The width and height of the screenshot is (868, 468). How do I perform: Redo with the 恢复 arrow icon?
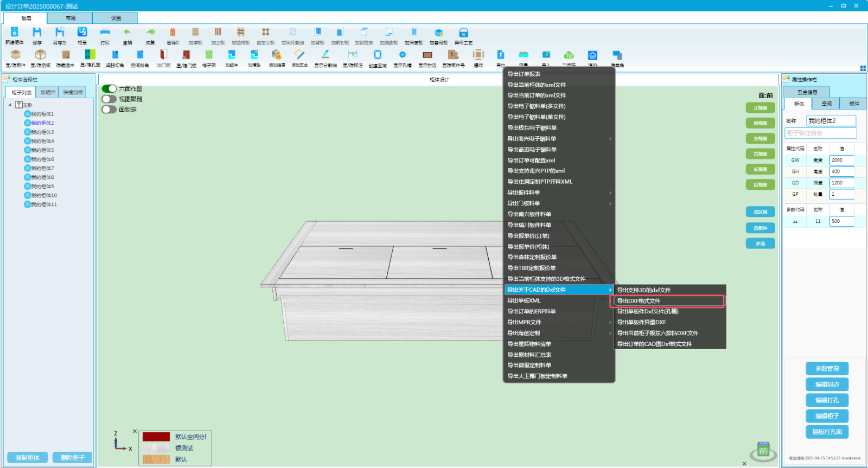(150, 33)
